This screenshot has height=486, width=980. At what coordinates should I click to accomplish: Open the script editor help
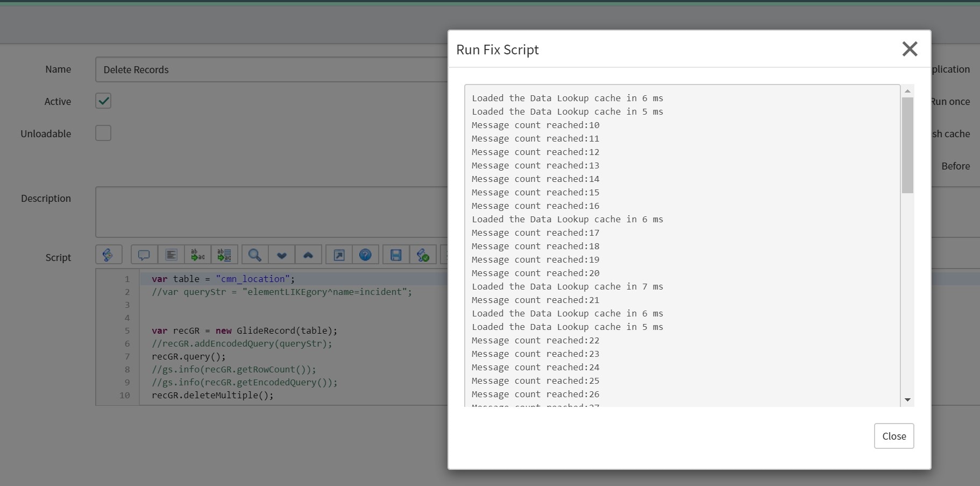pyautogui.click(x=365, y=254)
